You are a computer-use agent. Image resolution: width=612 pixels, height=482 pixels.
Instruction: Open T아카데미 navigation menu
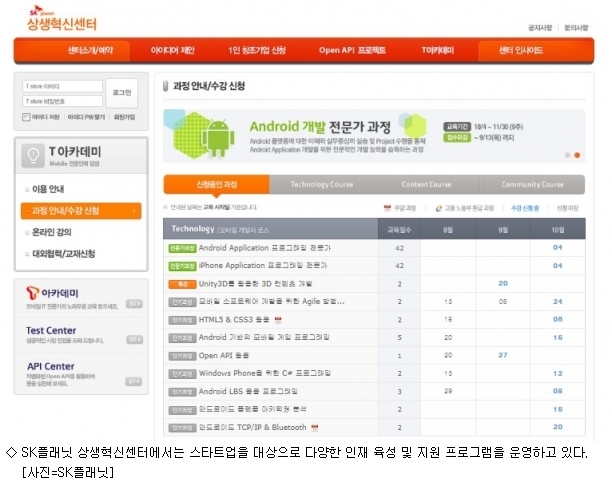[438, 50]
